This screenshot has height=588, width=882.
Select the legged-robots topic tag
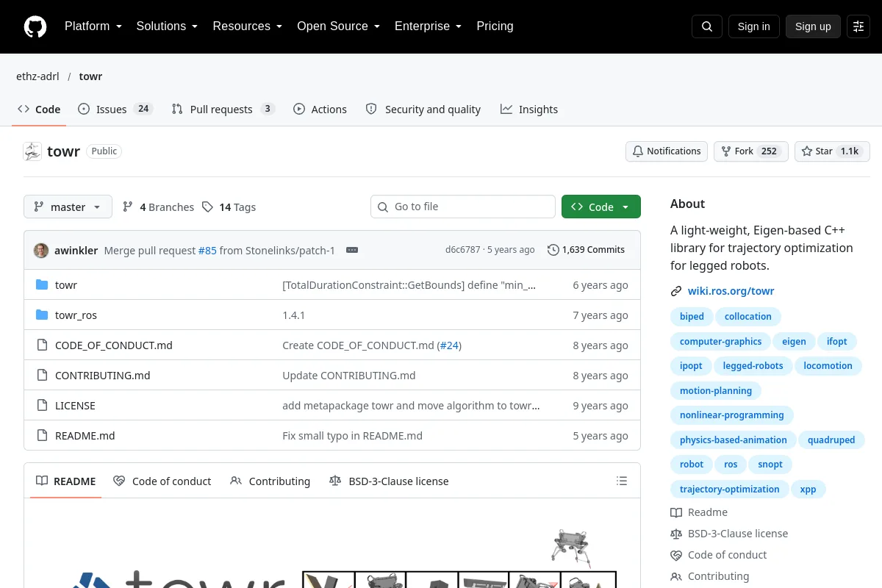coord(753,366)
